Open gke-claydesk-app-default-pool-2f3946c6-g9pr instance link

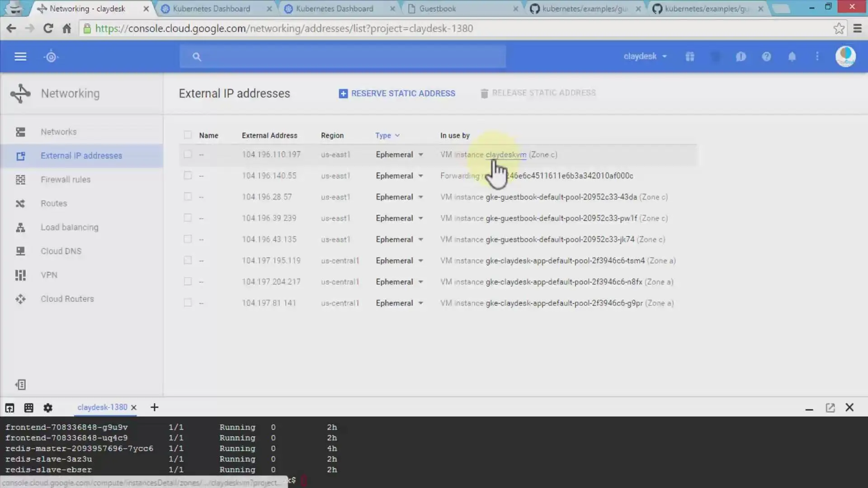[564, 303]
